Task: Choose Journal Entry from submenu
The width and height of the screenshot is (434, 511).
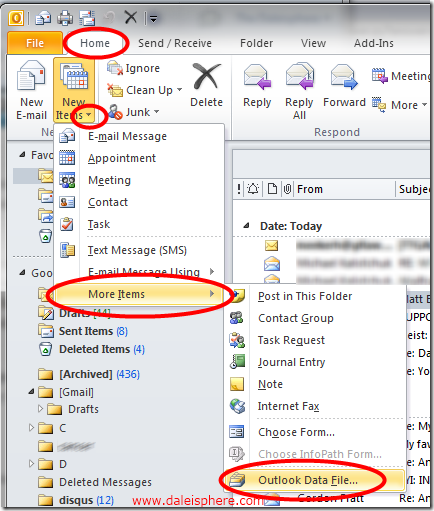Action: tap(291, 362)
